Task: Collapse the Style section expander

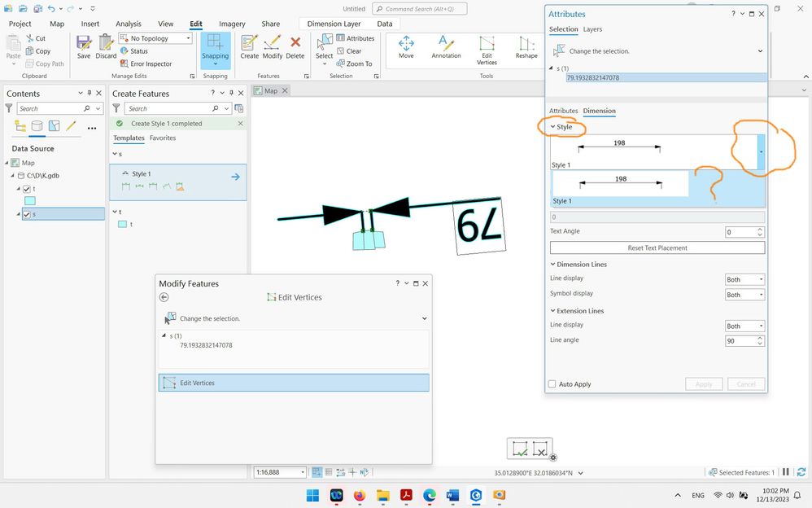Action: pos(552,126)
